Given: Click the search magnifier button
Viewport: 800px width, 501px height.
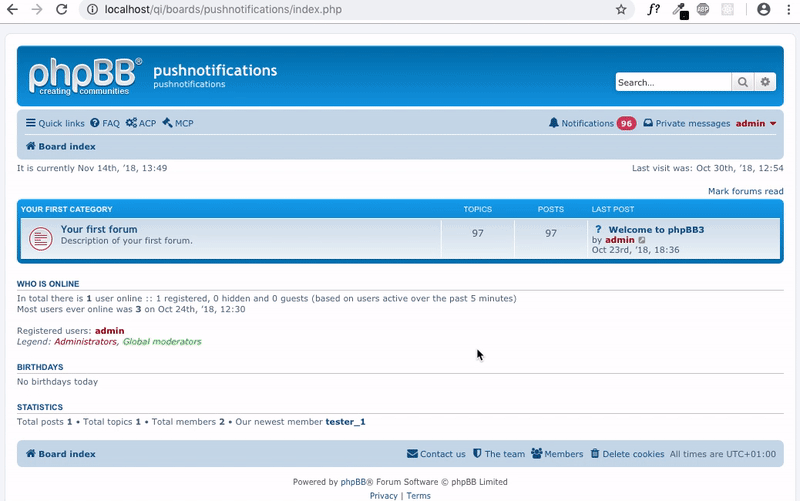Looking at the screenshot, I should 744,82.
